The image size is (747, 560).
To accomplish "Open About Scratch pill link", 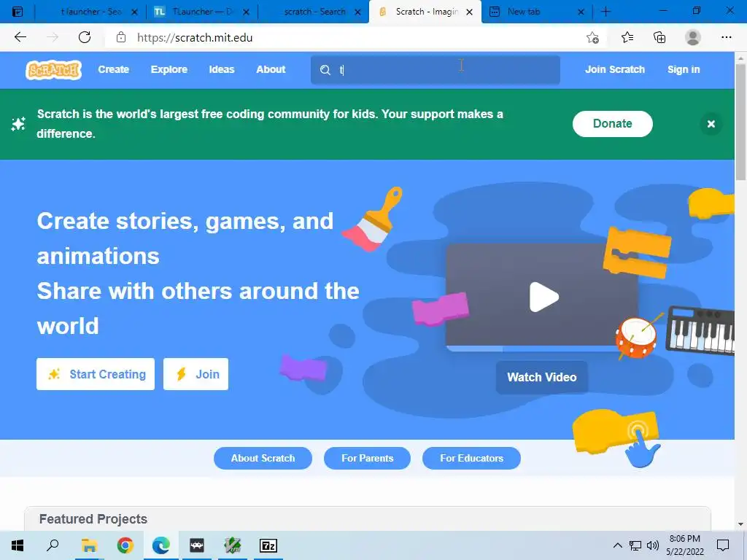I will click(263, 458).
